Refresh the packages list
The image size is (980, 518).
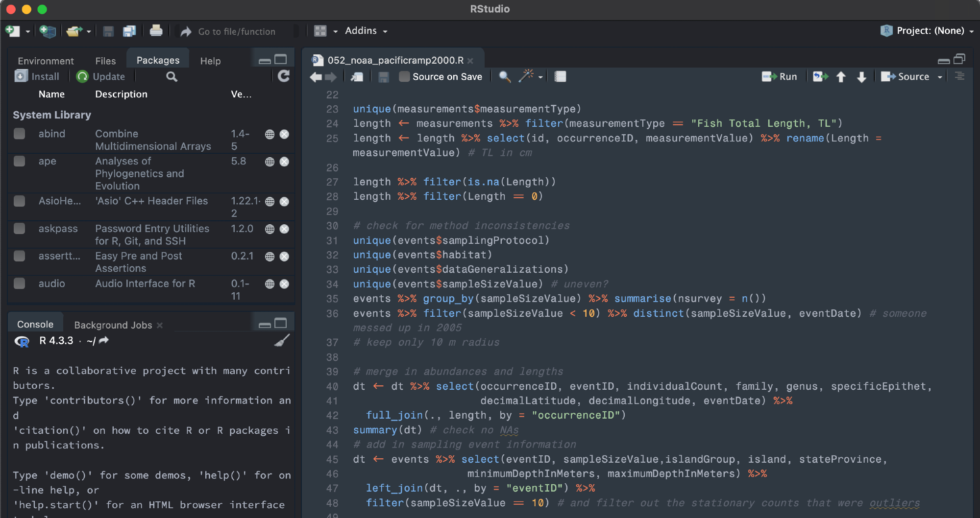coord(284,76)
